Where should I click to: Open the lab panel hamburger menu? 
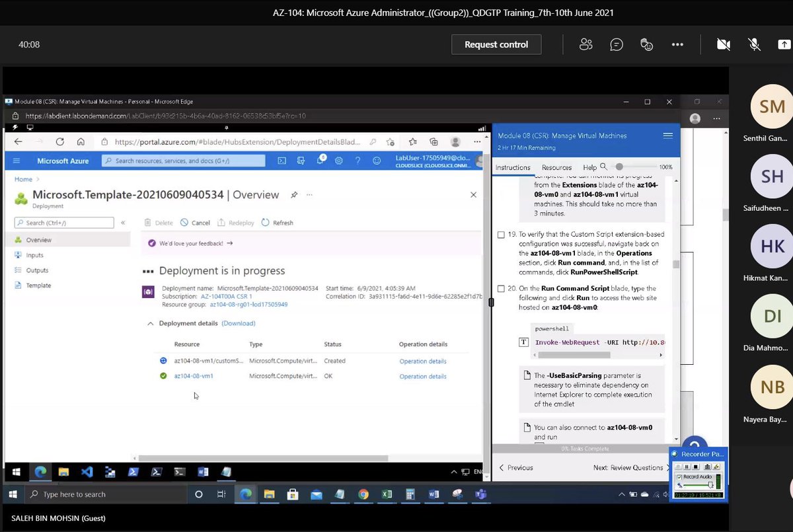[x=668, y=135]
